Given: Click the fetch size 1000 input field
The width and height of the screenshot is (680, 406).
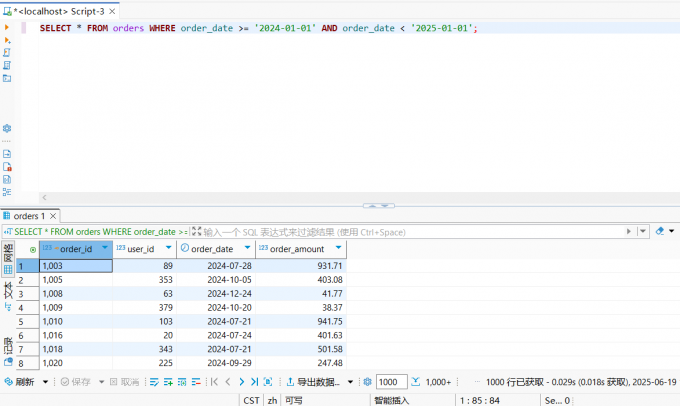Looking at the screenshot, I should click(x=391, y=382).
